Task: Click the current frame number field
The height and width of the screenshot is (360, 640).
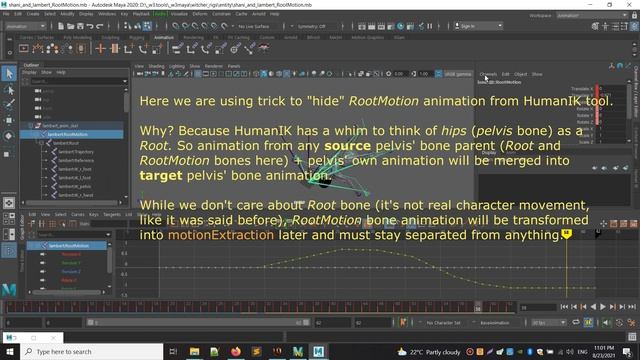Action: coord(538,307)
